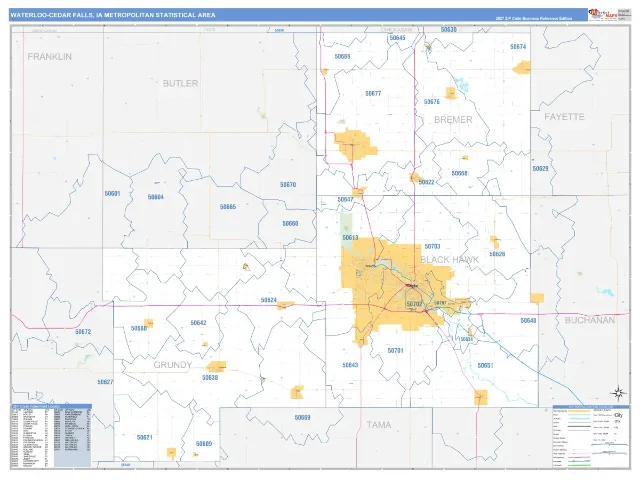Screen dimensions: 640x480
Task: Click ZIP code label 50643
Action: 350,365
